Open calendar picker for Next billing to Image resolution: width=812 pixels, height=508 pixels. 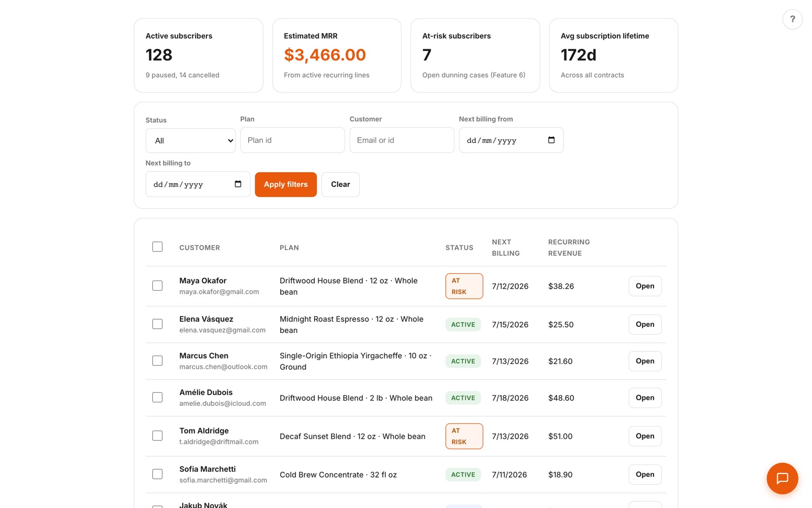(x=238, y=184)
